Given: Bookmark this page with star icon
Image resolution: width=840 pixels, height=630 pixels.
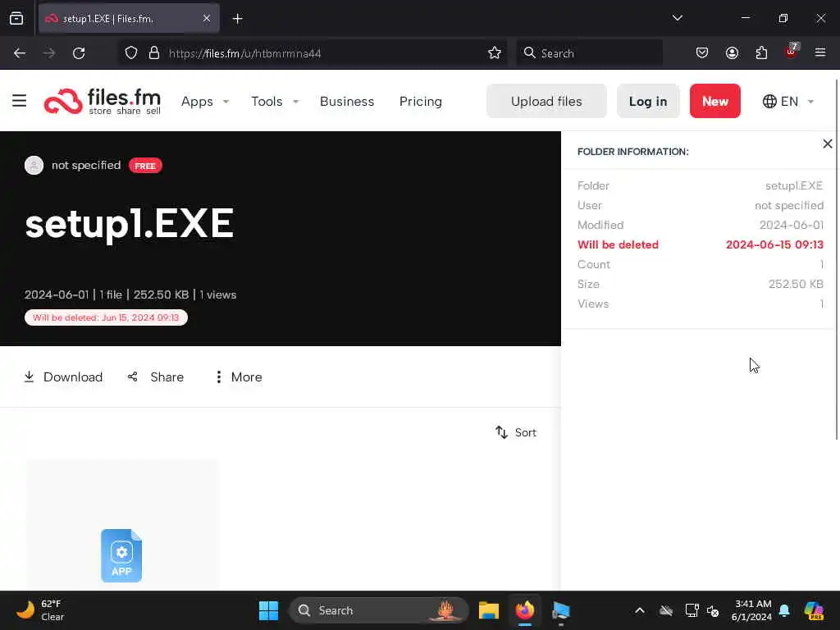Looking at the screenshot, I should click(495, 53).
